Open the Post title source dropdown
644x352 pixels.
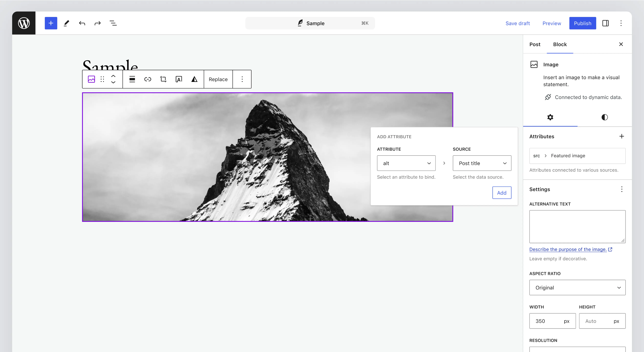(x=482, y=163)
